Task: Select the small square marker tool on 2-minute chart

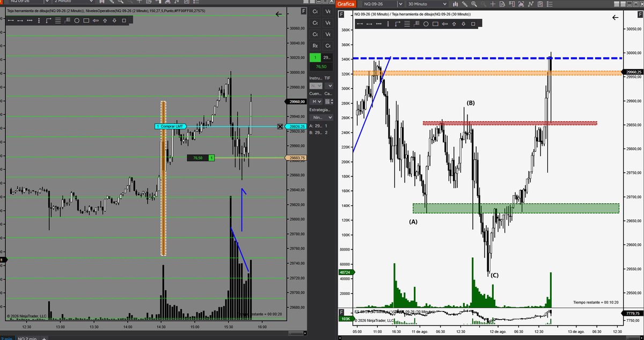Action: click(124, 21)
